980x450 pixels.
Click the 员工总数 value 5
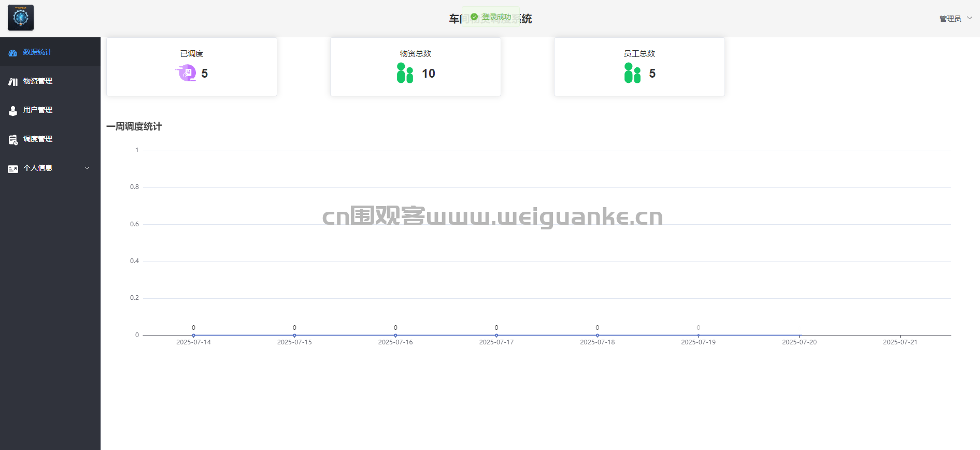pos(652,74)
